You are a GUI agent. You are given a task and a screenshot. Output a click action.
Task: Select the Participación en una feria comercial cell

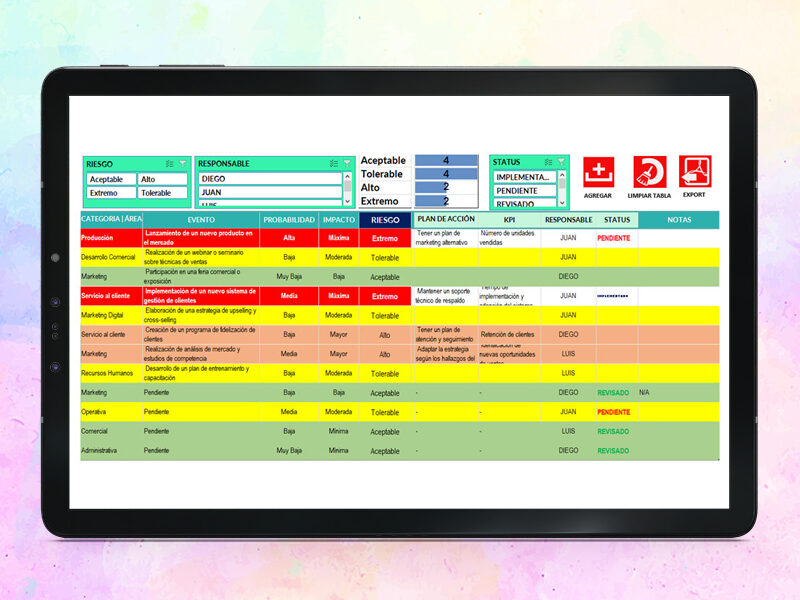[201, 277]
